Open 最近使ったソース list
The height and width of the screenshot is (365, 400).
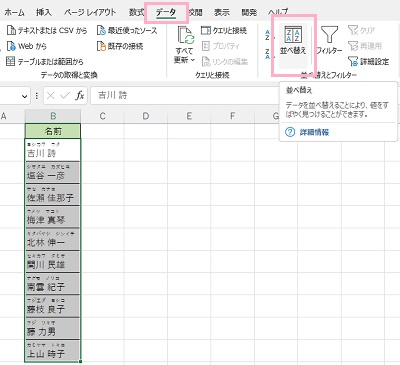pos(127,30)
